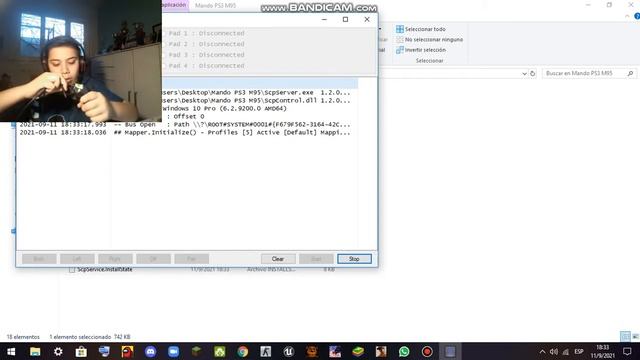Launch Counter-Strike icon on taskbar
640x360 pixels.
(266, 351)
